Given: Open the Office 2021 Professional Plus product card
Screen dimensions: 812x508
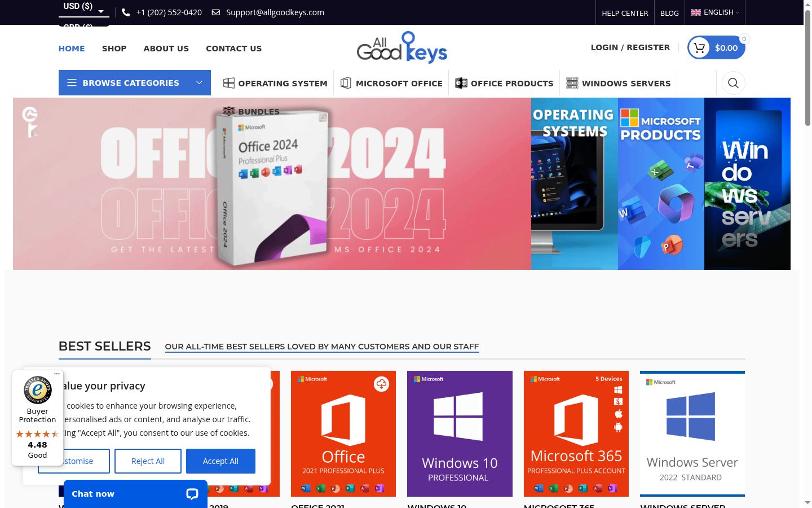Looking at the screenshot, I should pyautogui.click(x=343, y=433).
